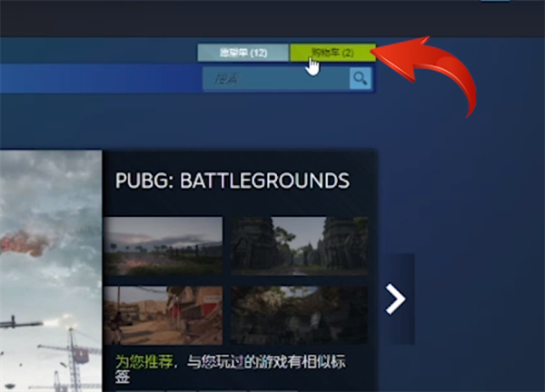Open the PUBG: BATTLEGROUNDS title
545x392 pixels.
click(x=233, y=181)
